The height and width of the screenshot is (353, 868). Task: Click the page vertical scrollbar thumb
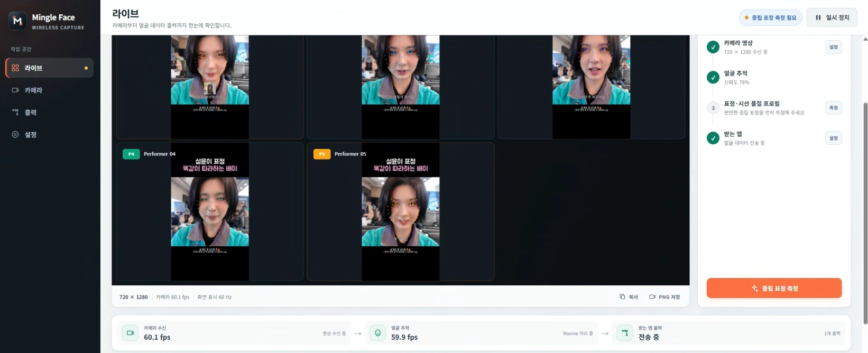(x=865, y=213)
